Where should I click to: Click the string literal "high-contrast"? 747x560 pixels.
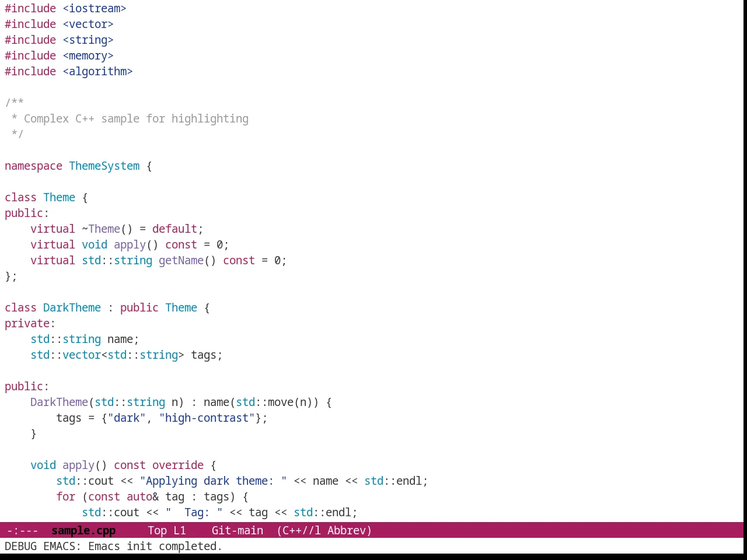[x=207, y=418]
